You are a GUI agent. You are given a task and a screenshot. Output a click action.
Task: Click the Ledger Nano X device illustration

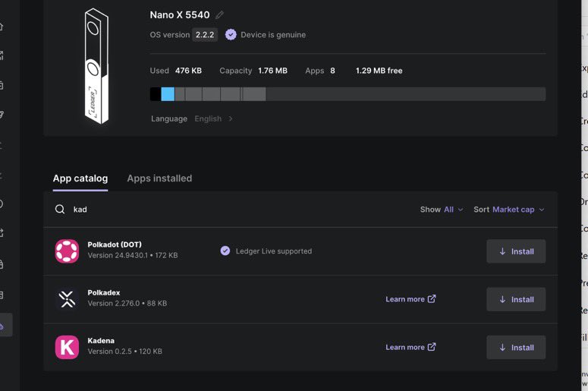pyautogui.click(x=96, y=66)
